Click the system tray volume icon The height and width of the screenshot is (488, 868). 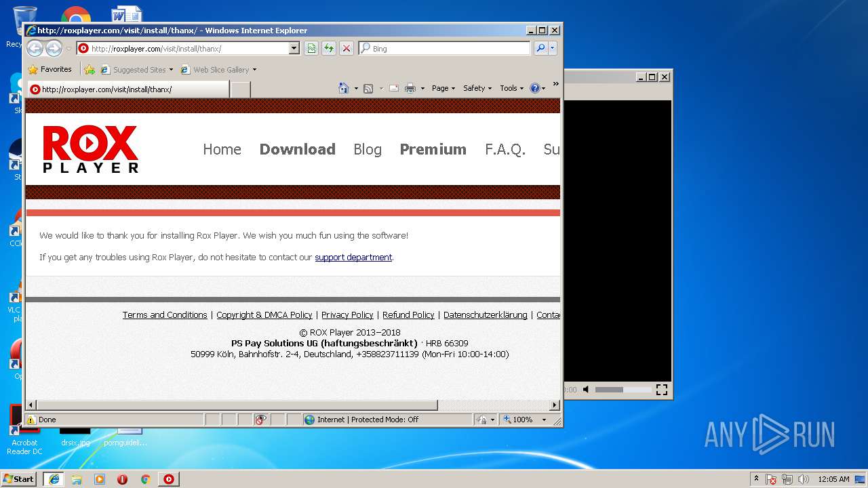coord(804,479)
